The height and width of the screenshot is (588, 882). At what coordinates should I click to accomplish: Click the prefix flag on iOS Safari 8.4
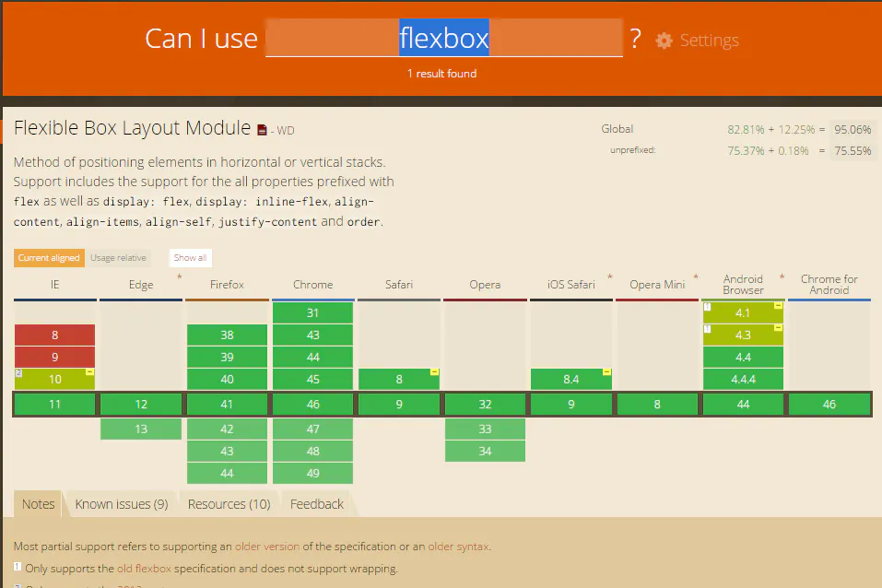coord(606,372)
